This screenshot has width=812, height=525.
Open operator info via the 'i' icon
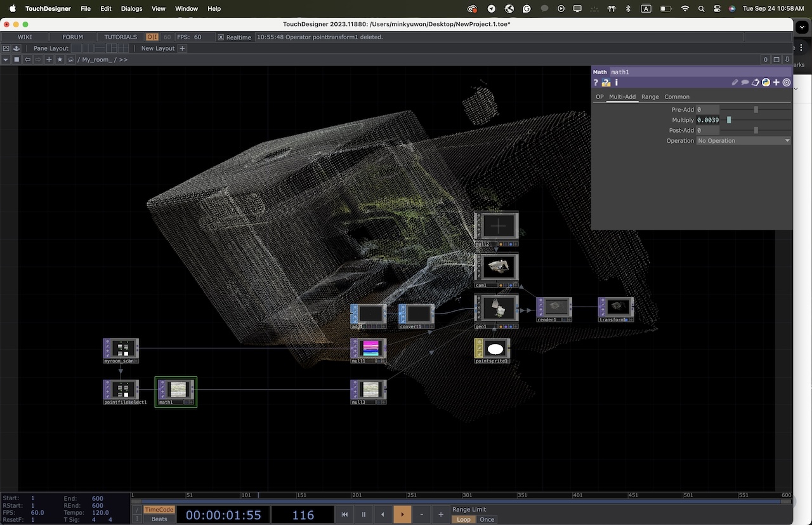tap(617, 83)
